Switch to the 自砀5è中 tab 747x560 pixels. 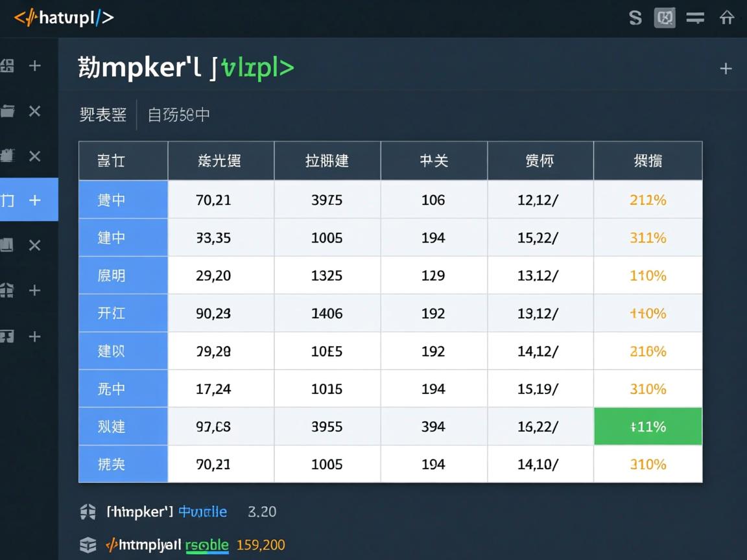tap(178, 114)
